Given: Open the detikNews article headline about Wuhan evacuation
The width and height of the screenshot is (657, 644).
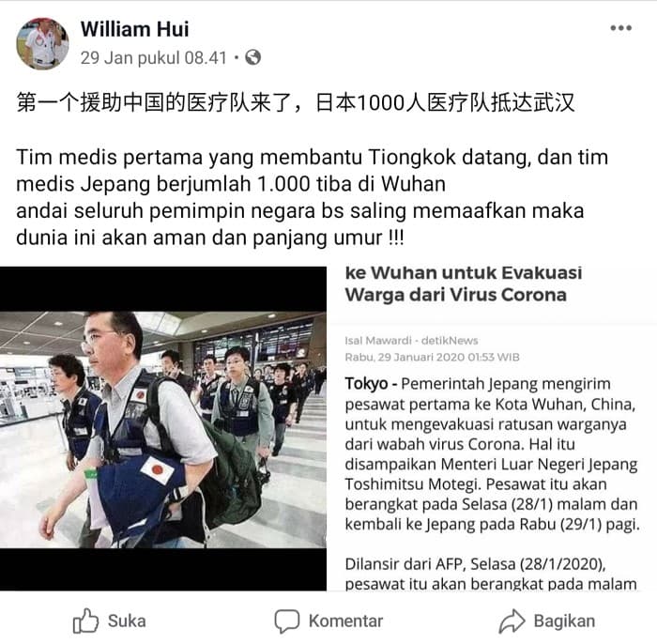Looking at the screenshot, I should coord(464,284).
